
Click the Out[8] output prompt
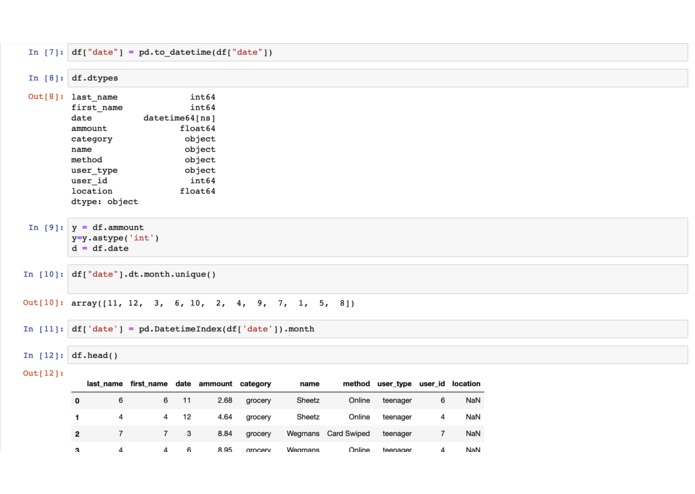(x=46, y=97)
